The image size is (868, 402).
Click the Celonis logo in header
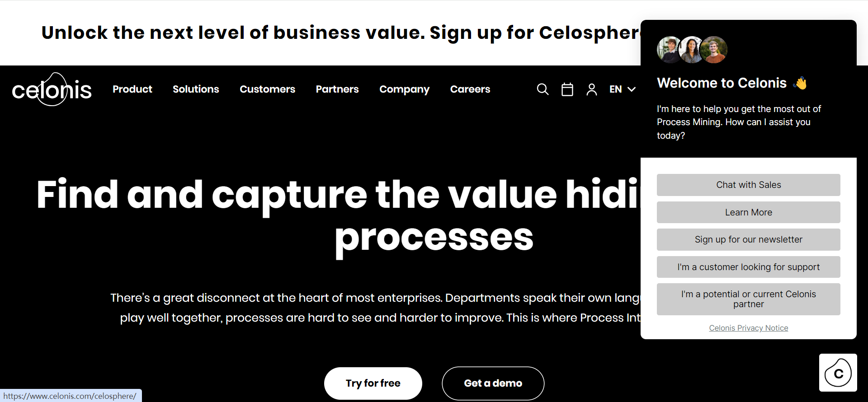pos(52,89)
